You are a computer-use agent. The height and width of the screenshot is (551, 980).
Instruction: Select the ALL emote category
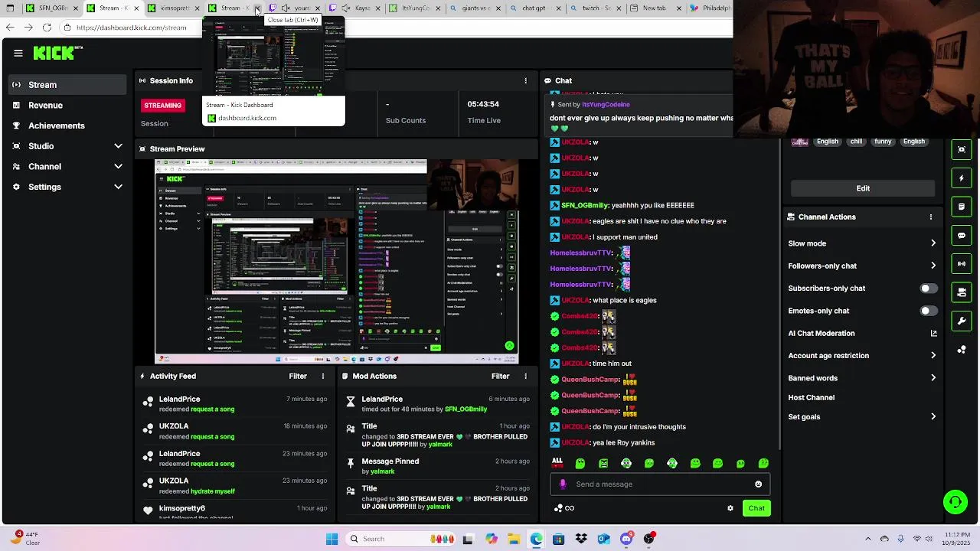click(x=557, y=462)
